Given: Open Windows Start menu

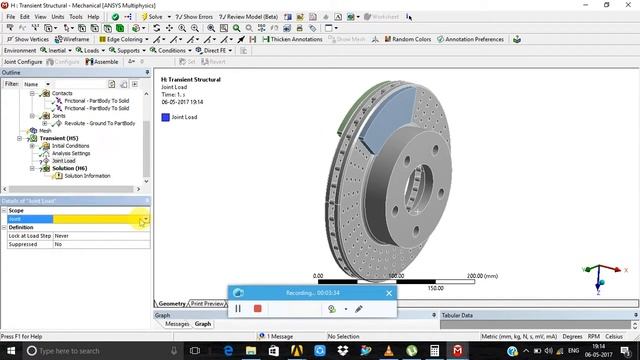Looking at the screenshot, I should tap(11, 351).
